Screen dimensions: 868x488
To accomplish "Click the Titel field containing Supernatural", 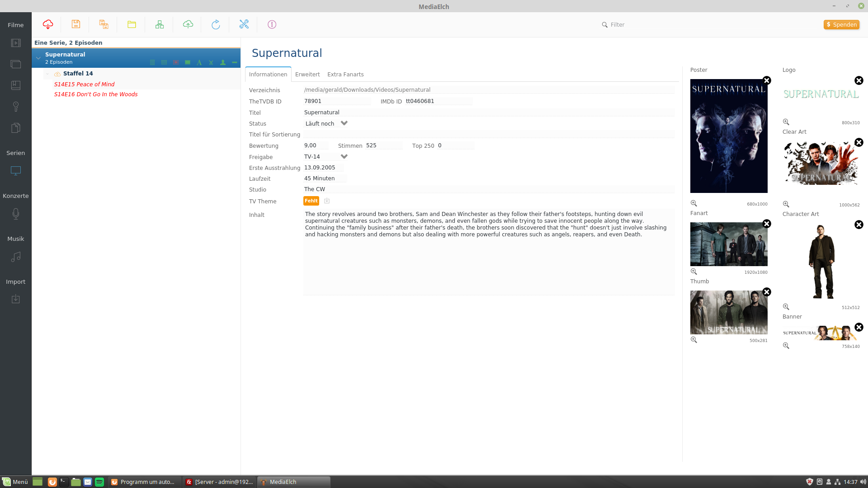I will 489,113.
